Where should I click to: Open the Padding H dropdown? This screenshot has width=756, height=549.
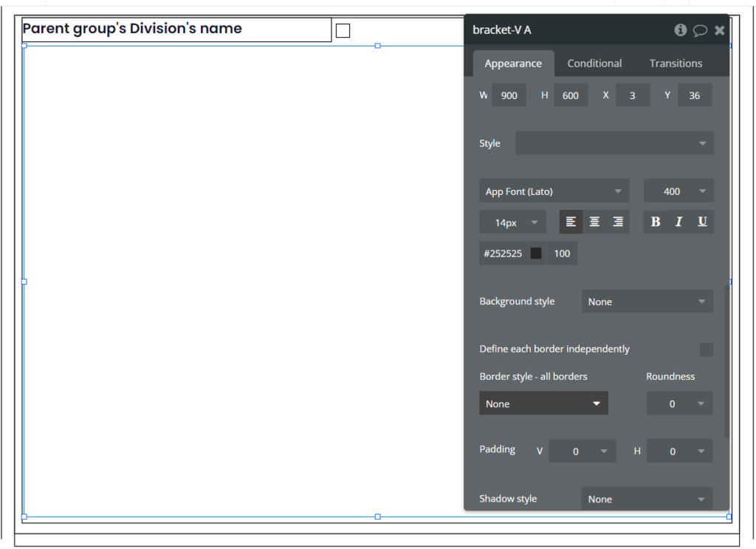(679, 451)
